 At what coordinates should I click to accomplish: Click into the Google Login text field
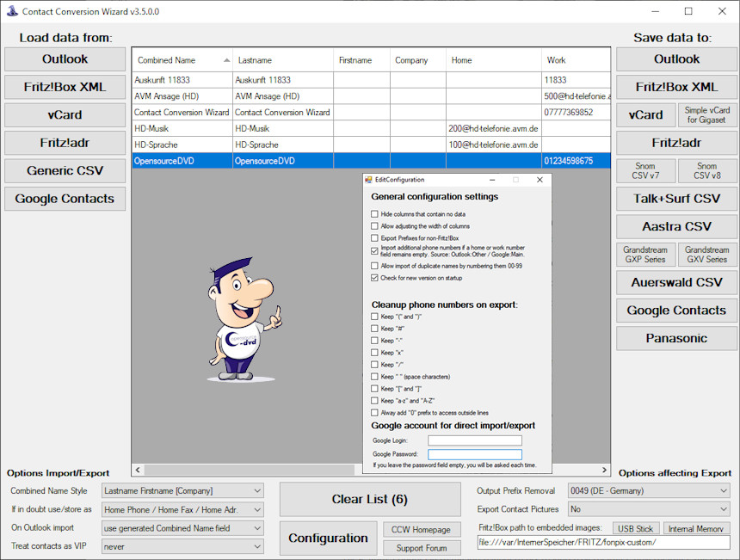click(475, 440)
